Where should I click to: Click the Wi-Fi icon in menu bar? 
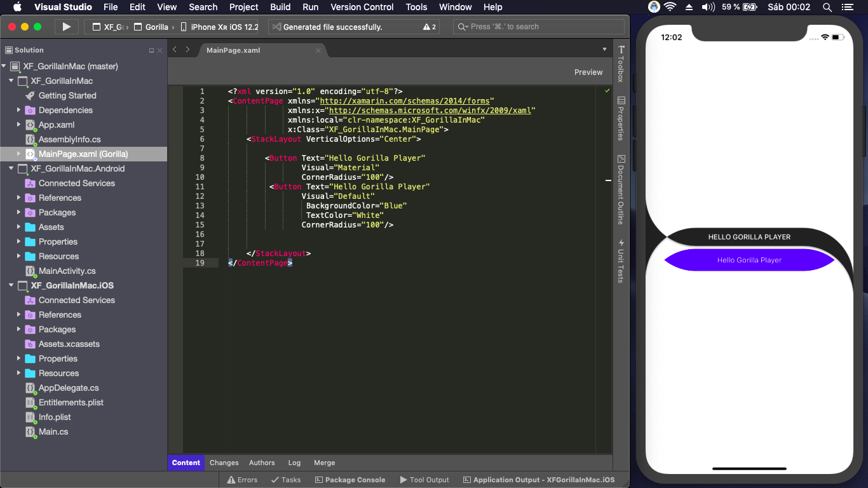[670, 7]
